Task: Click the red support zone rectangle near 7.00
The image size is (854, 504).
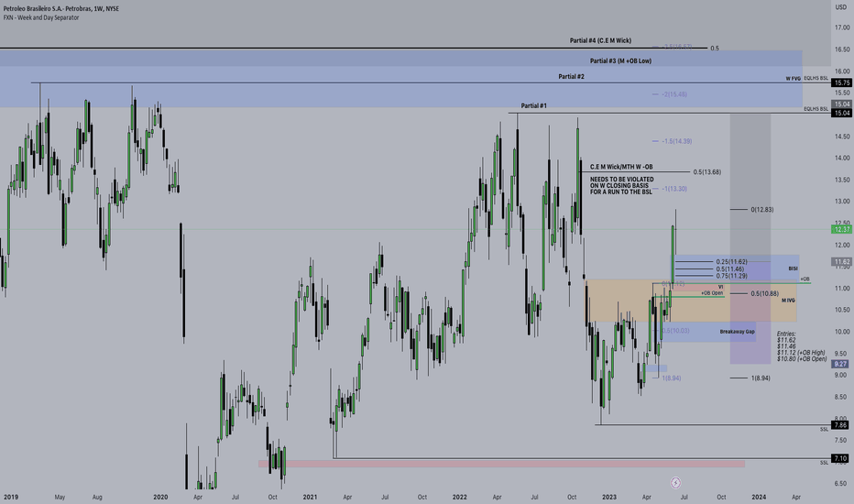Action: coord(501,464)
